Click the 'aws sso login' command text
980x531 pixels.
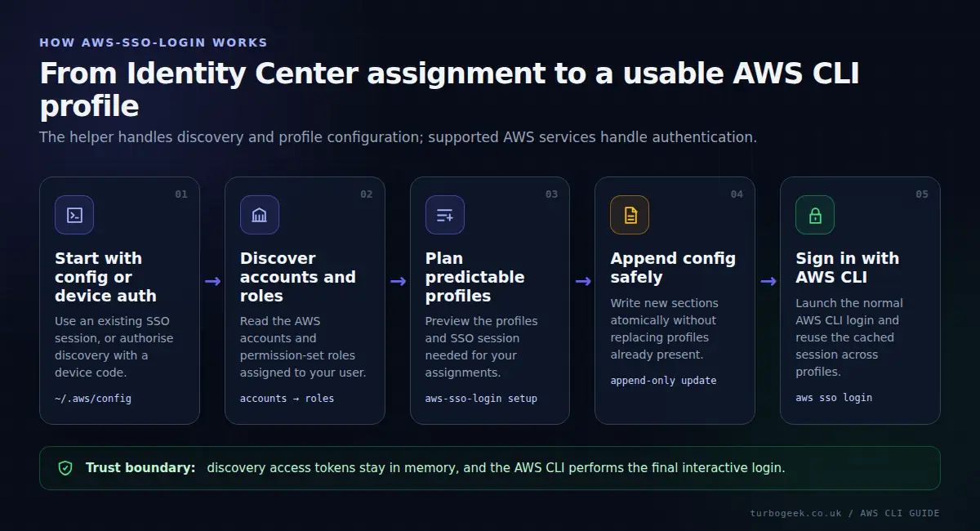pyautogui.click(x=834, y=398)
